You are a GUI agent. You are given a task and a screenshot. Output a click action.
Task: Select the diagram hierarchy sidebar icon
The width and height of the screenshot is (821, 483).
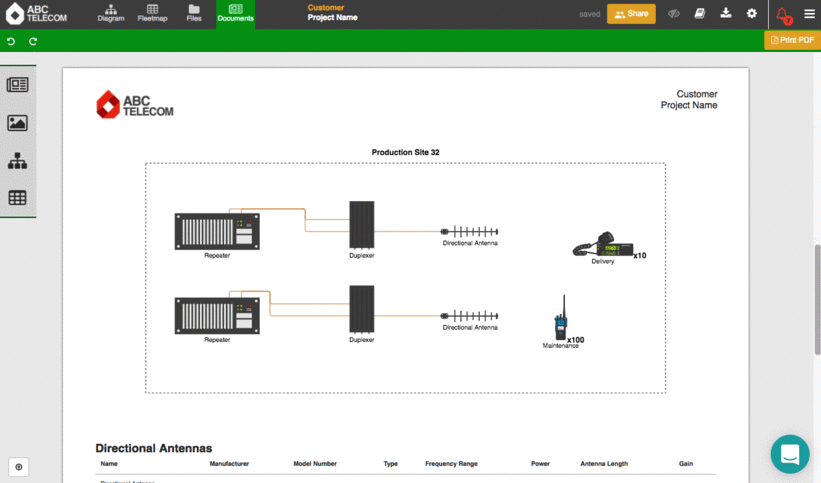pyautogui.click(x=17, y=161)
